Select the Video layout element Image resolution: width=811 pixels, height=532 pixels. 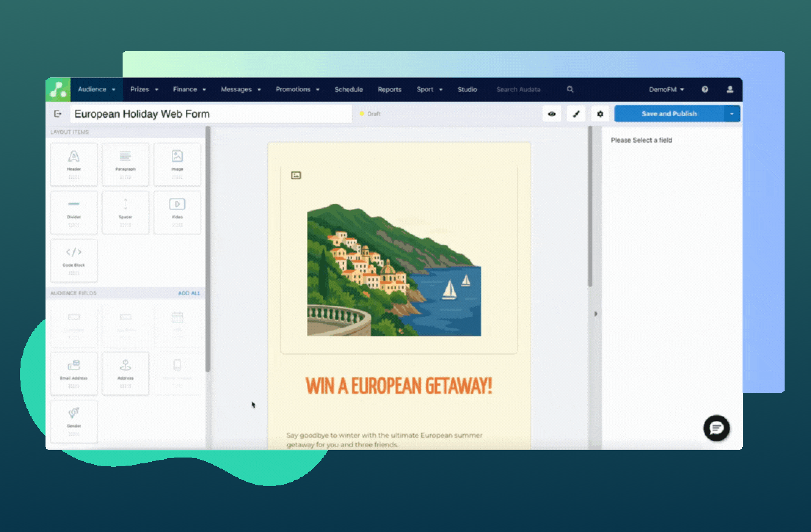click(x=177, y=212)
